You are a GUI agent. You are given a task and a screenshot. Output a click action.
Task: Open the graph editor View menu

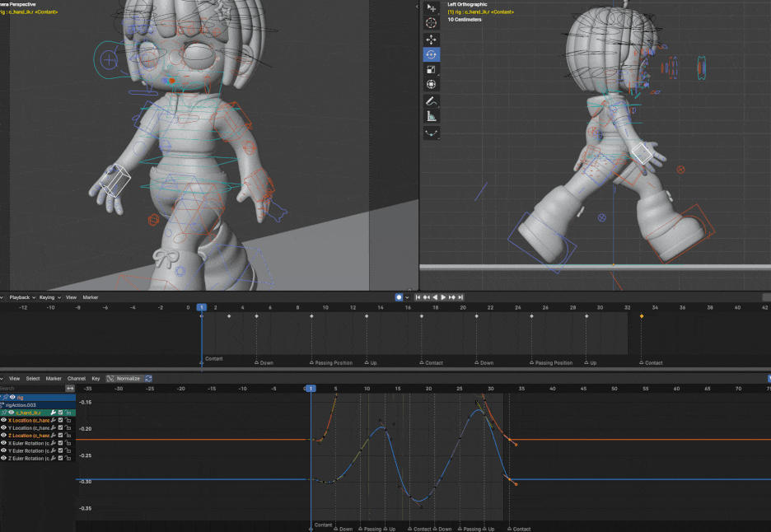pos(14,379)
